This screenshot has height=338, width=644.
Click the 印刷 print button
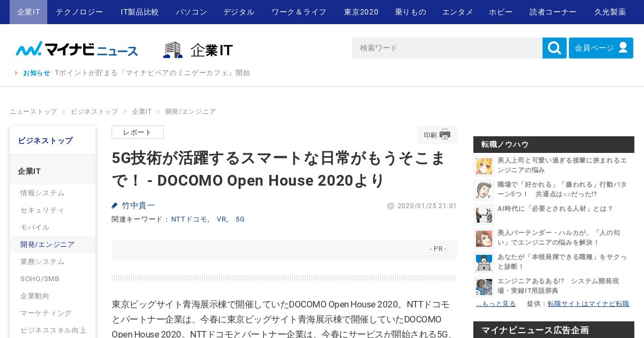point(437,135)
